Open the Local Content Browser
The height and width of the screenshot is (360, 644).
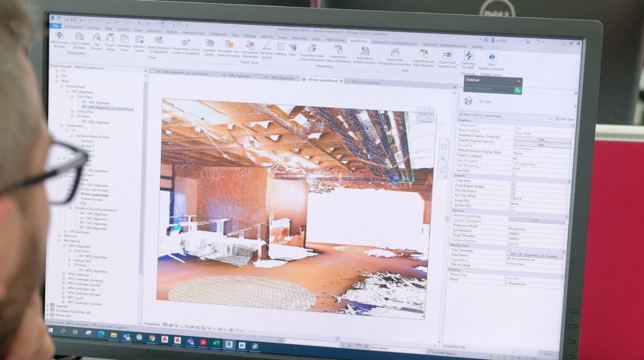pos(80,41)
